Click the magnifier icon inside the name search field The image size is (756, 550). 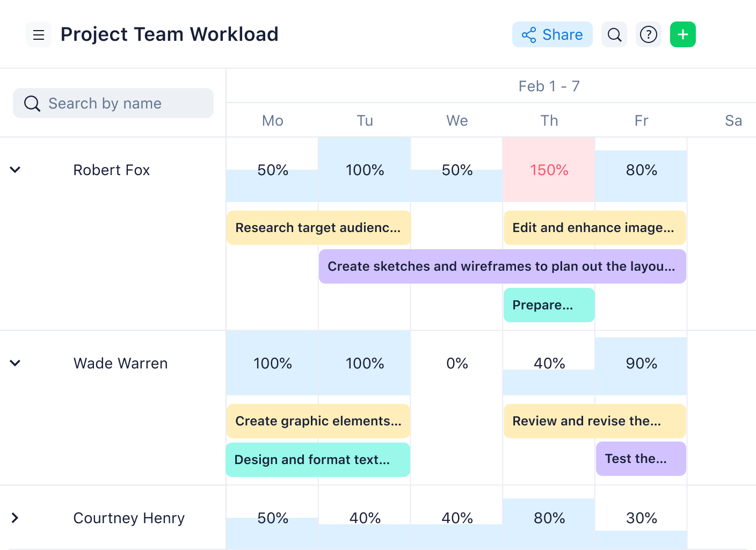click(32, 103)
